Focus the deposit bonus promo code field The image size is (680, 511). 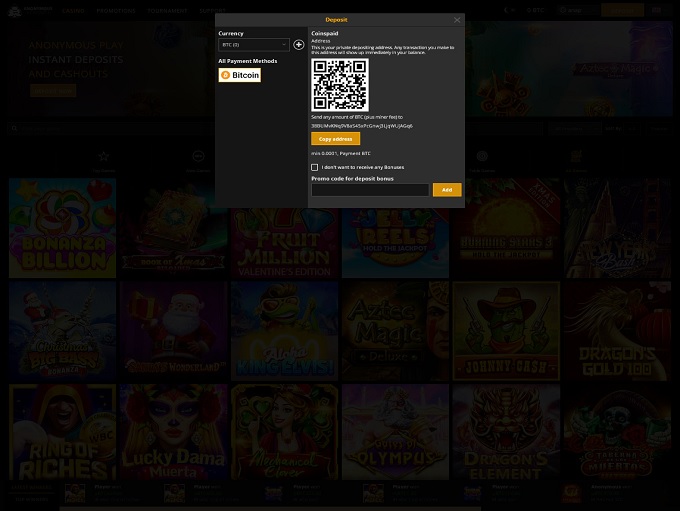pyautogui.click(x=370, y=190)
